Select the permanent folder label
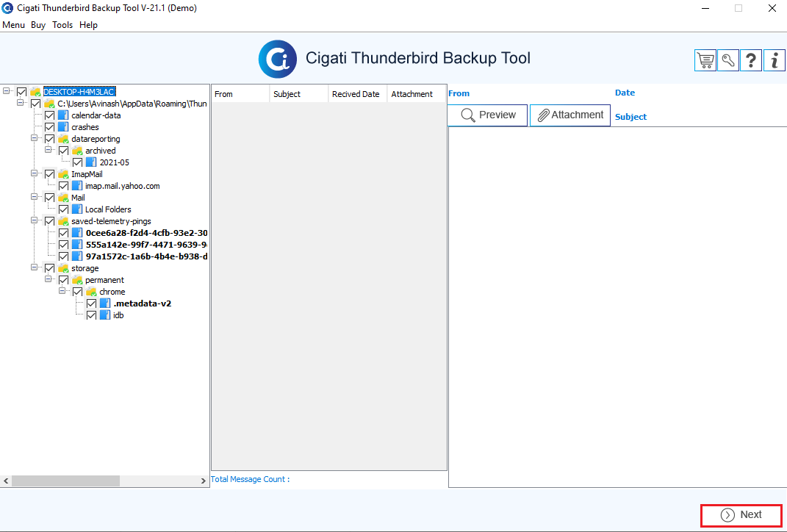 click(104, 280)
